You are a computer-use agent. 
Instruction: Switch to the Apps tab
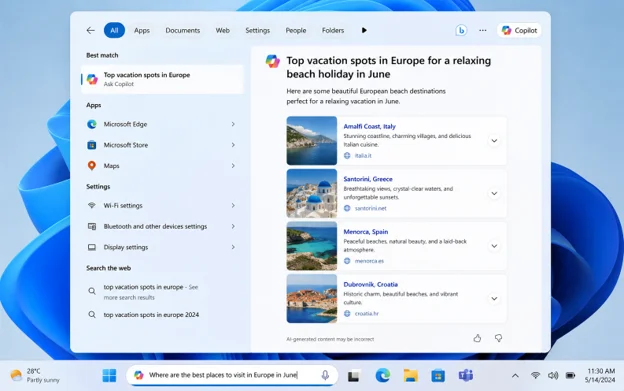tap(142, 30)
